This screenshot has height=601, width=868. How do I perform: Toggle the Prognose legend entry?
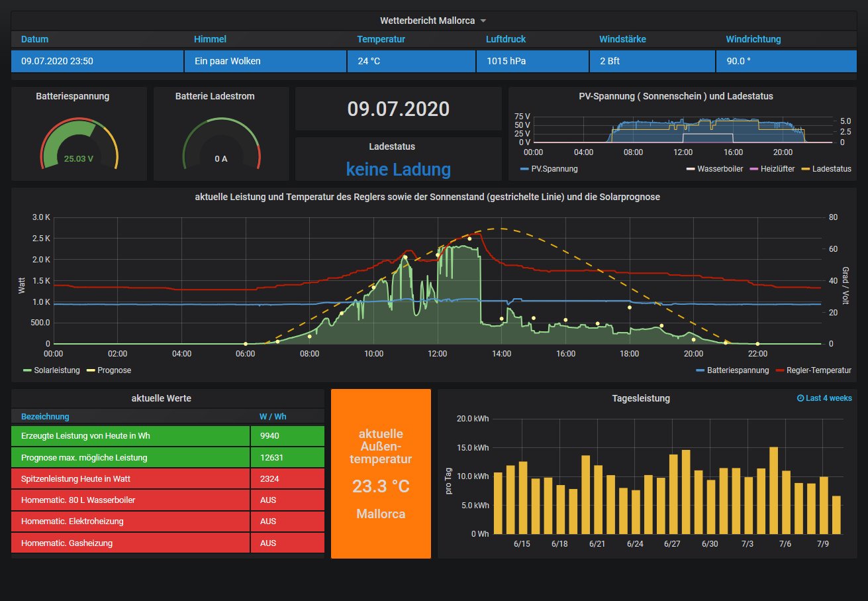(114, 370)
